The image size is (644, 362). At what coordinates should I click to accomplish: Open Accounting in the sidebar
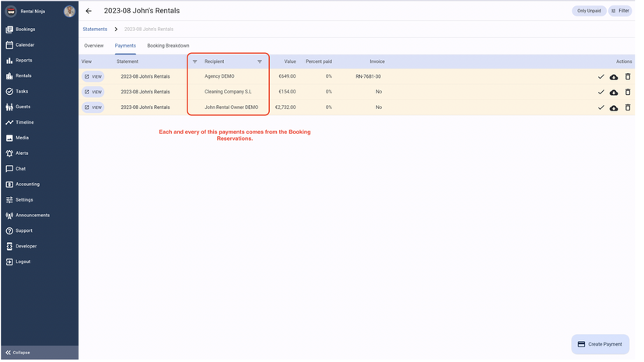(23, 186)
